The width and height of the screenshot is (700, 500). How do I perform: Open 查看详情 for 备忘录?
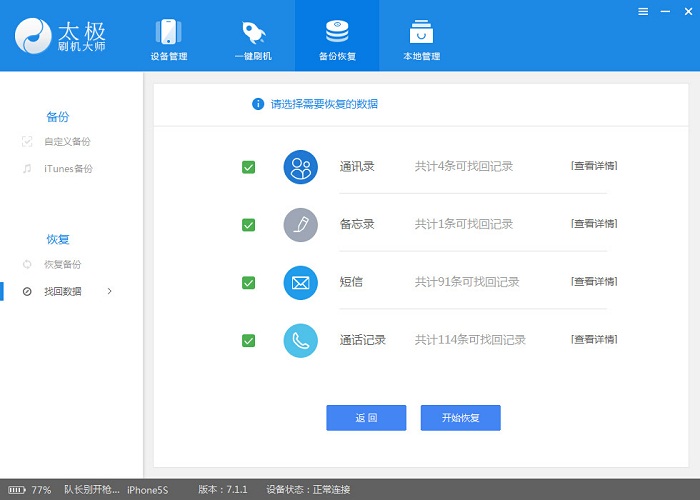pos(594,224)
